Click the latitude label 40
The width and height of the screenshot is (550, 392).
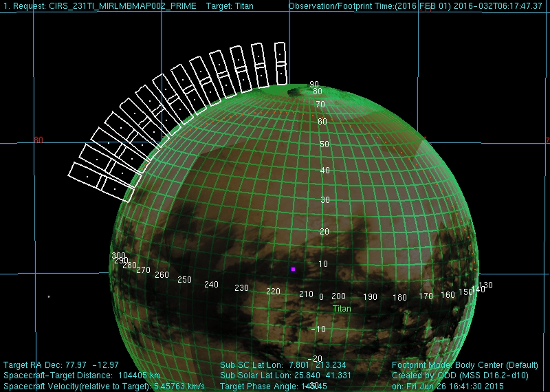click(x=325, y=170)
